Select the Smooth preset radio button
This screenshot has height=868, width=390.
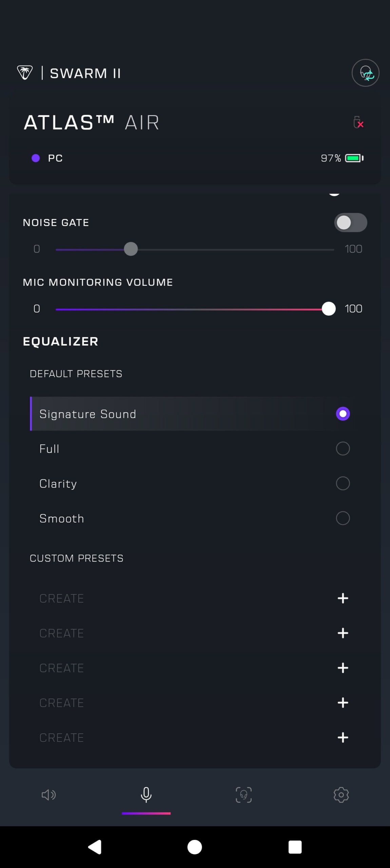[343, 518]
